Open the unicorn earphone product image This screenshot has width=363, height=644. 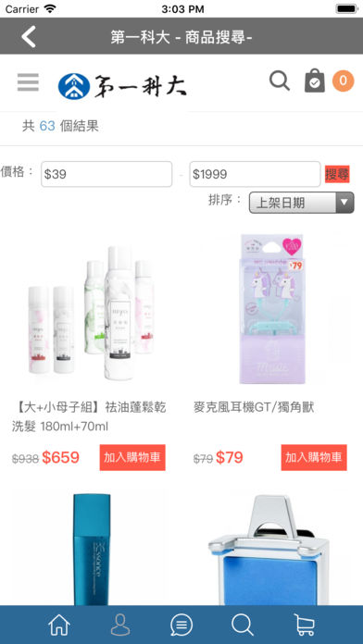pyautogui.click(x=272, y=309)
